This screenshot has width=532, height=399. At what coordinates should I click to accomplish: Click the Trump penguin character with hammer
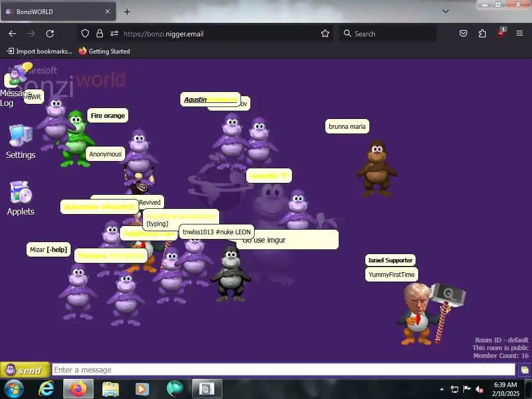click(431, 314)
